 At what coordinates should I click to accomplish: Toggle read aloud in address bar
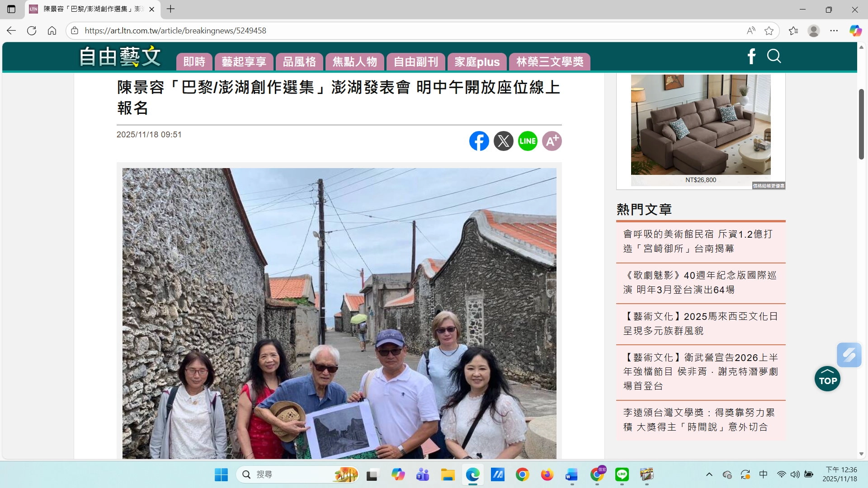tap(751, 31)
